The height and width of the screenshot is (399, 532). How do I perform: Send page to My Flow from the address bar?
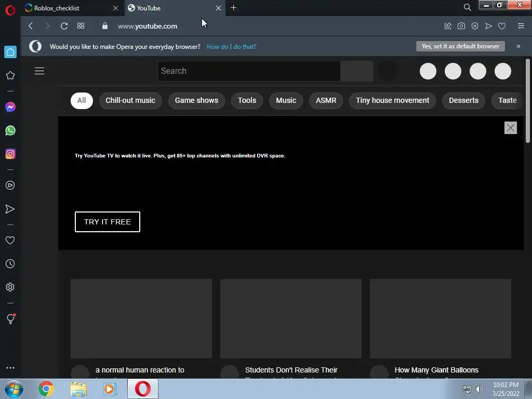tap(488, 26)
